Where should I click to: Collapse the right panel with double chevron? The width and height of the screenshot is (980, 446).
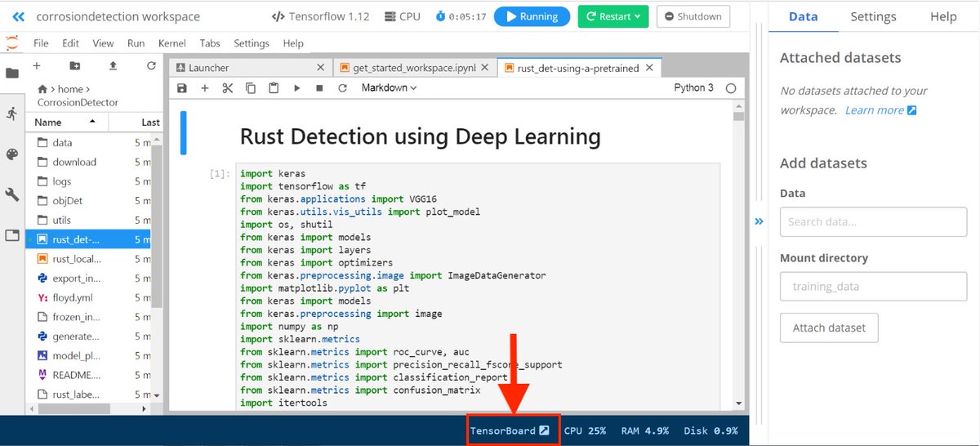tap(759, 221)
